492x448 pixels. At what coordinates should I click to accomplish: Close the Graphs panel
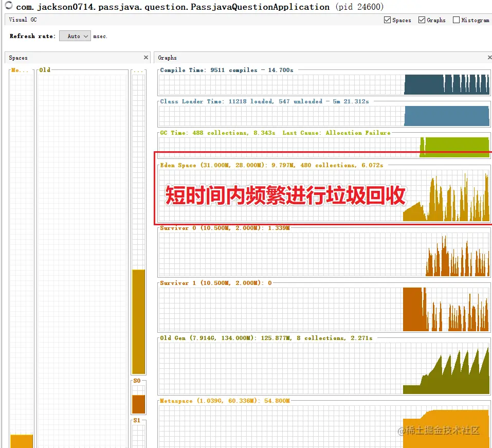click(x=489, y=58)
